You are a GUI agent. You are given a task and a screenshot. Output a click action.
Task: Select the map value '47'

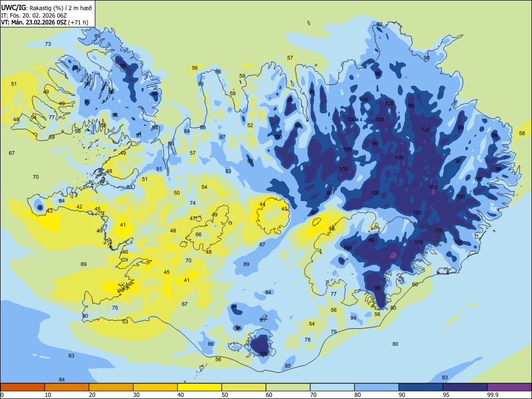click(193, 219)
